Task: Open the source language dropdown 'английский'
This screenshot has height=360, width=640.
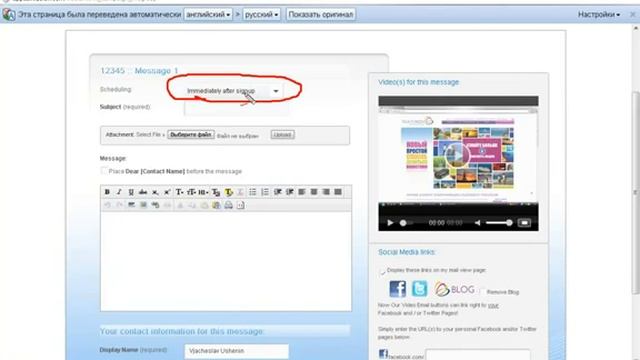Action: 208,15
